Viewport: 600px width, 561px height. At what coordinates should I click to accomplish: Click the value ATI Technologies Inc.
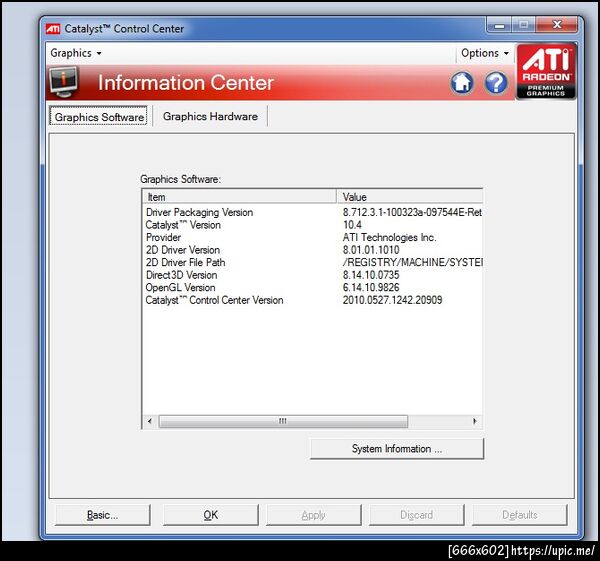point(390,238)
